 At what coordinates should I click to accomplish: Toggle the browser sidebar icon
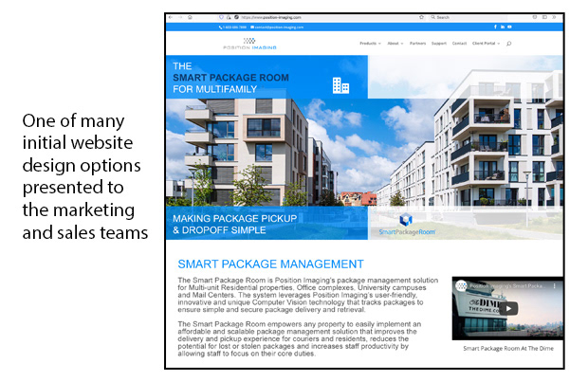pyautogui.click(x=544, y=17)
